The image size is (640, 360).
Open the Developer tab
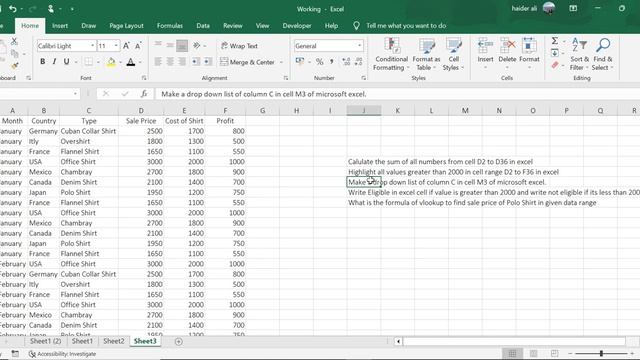click(297, 25)
